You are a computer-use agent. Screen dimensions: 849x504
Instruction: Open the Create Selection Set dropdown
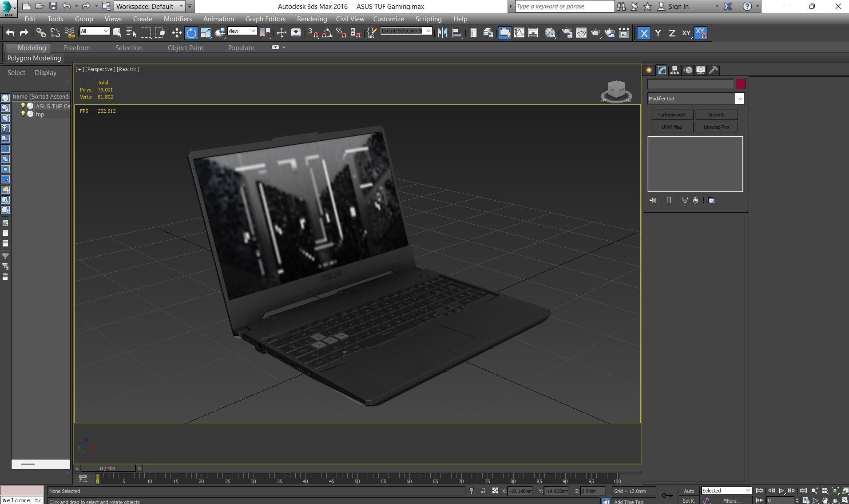[406, 31]
